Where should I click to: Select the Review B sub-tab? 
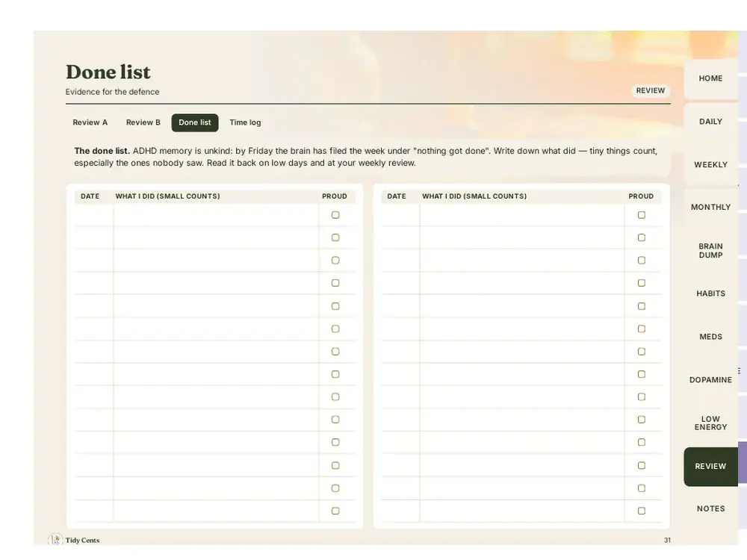143,122
